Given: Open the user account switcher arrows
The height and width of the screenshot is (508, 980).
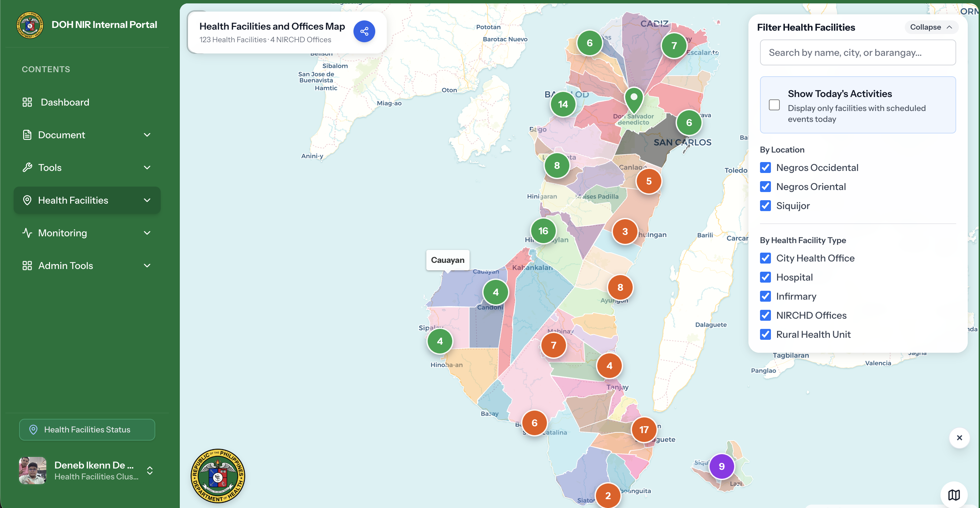Looking at the screenshot, I should point(150,471).
